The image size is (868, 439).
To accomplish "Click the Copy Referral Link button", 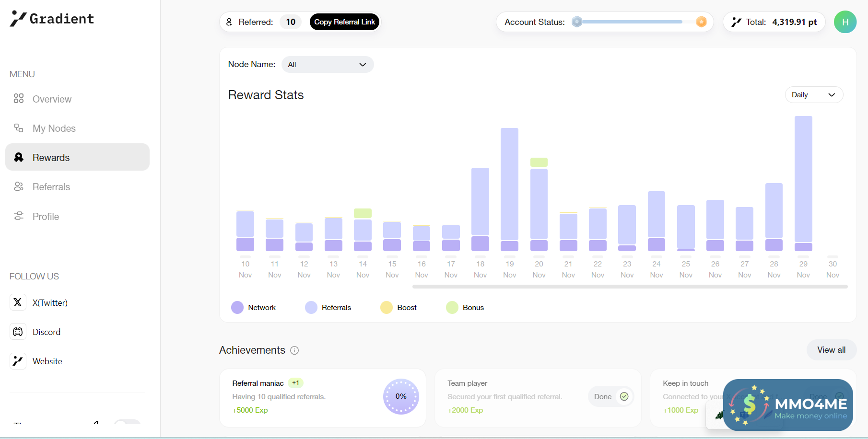I will coord(344,22).
